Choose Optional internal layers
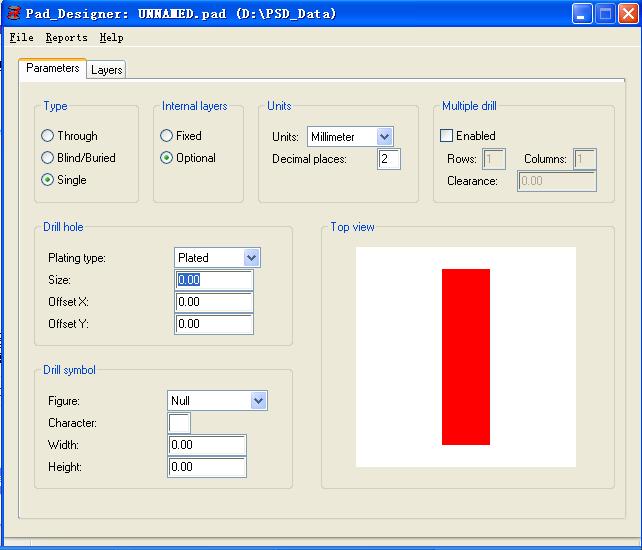The height and width of the screenshot is (550, 642). [188, 158]
